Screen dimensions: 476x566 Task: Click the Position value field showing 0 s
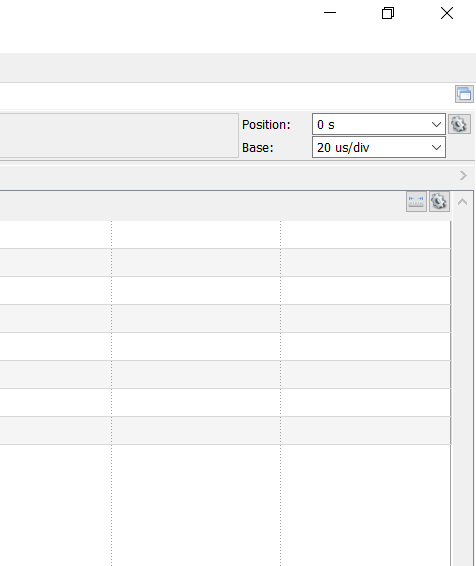click(x=379, y=124)
